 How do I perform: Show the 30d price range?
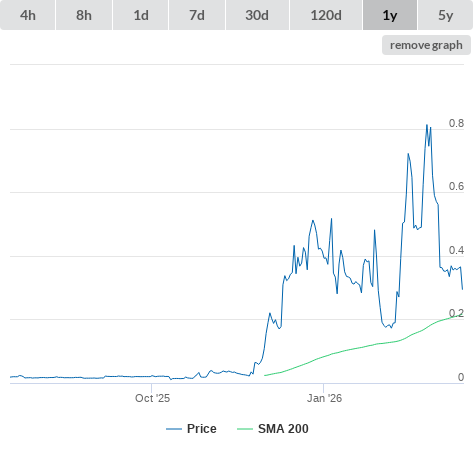click(257, 15)
